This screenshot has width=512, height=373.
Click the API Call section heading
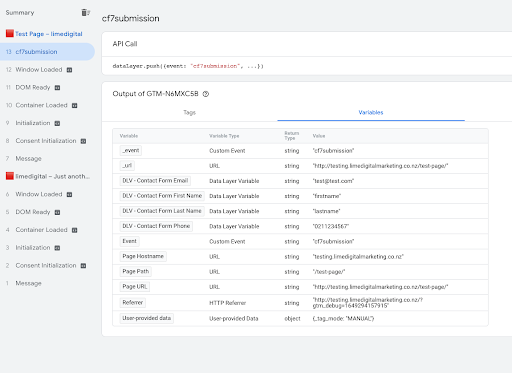pos(125,44)
